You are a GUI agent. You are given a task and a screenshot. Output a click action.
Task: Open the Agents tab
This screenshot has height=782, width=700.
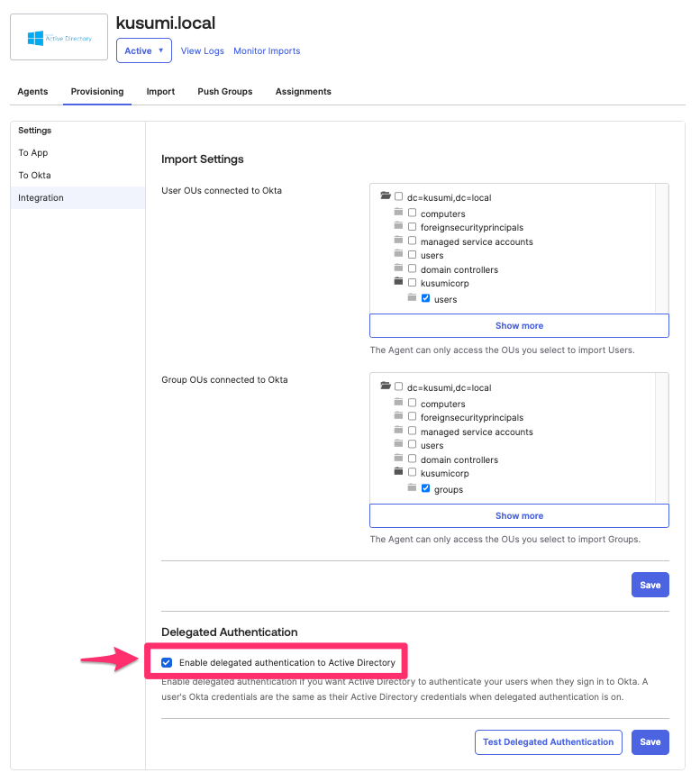tap(32, 91)
